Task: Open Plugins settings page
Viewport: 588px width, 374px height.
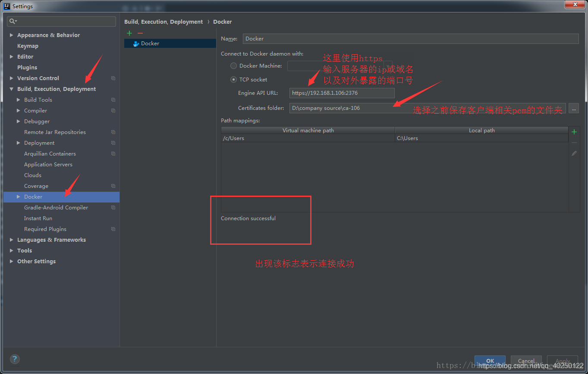Action: pos(27,68)
